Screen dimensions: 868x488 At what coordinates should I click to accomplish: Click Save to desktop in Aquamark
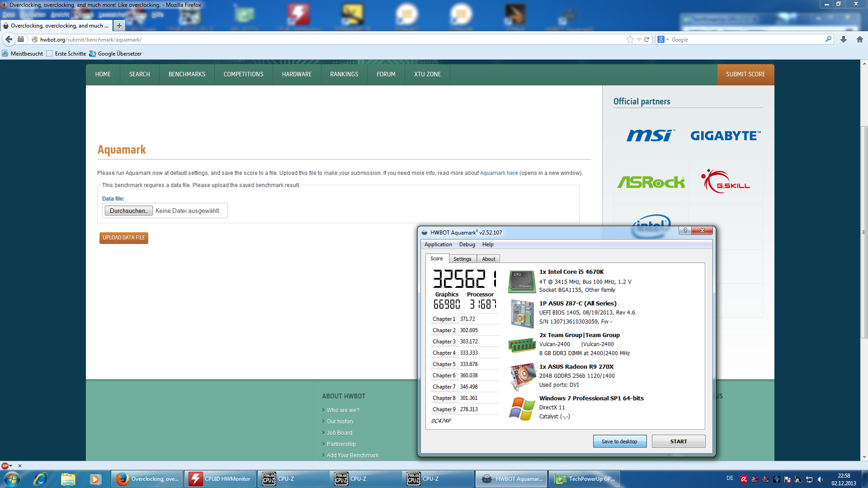(x=619, y=441)
